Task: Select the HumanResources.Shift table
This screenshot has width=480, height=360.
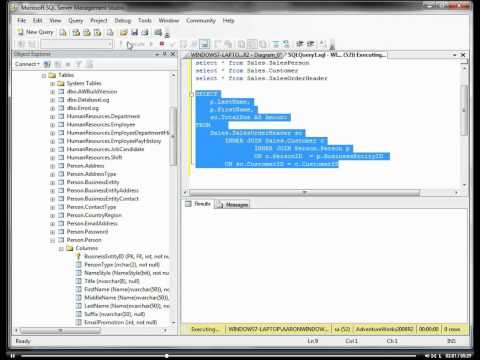Action: 94,157
